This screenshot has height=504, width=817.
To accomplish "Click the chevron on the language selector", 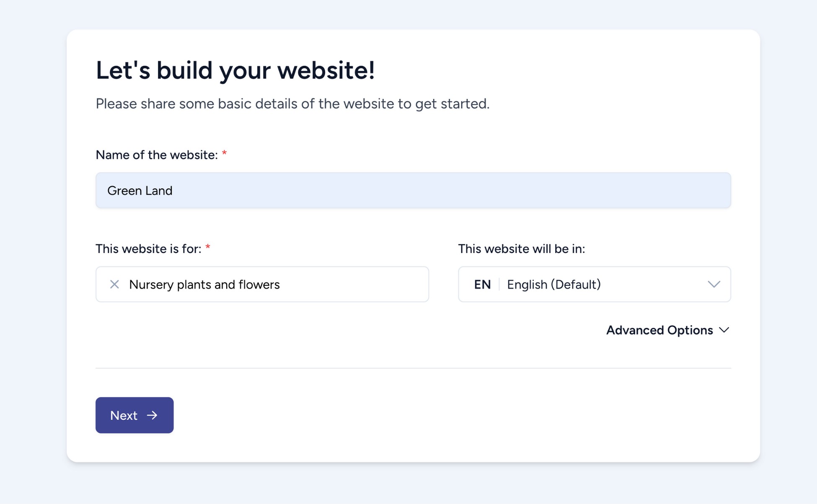I will 714,284.
